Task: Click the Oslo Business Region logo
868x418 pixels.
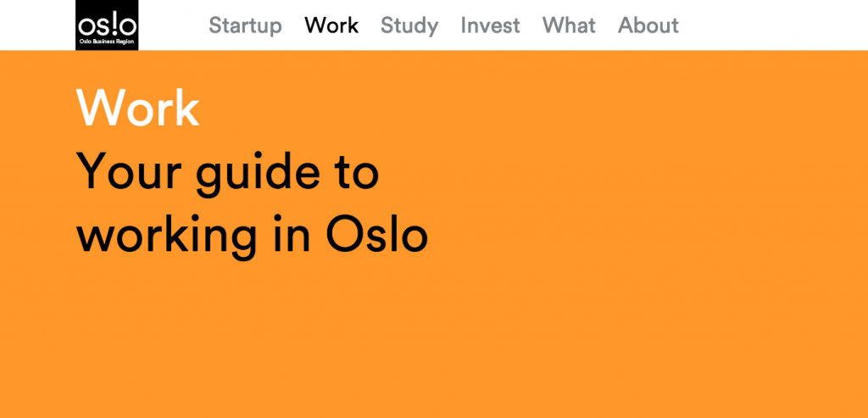Action: (x=107, y=25)
